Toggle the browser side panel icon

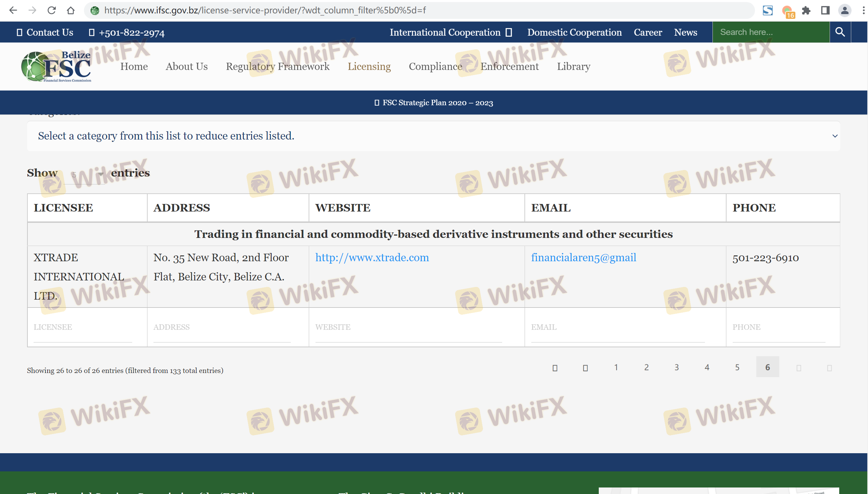(x=825, y=10)
